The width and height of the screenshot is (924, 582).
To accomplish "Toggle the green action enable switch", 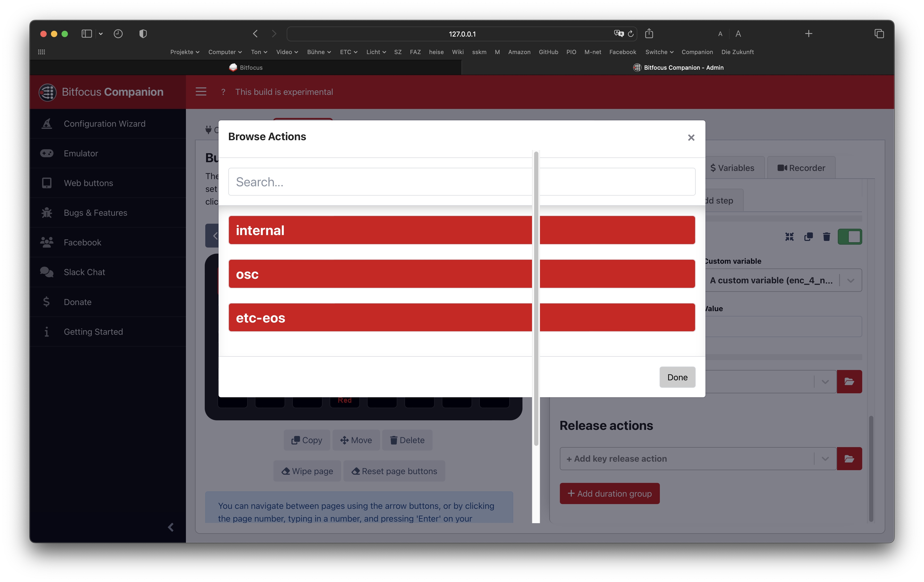I will 849,237.
